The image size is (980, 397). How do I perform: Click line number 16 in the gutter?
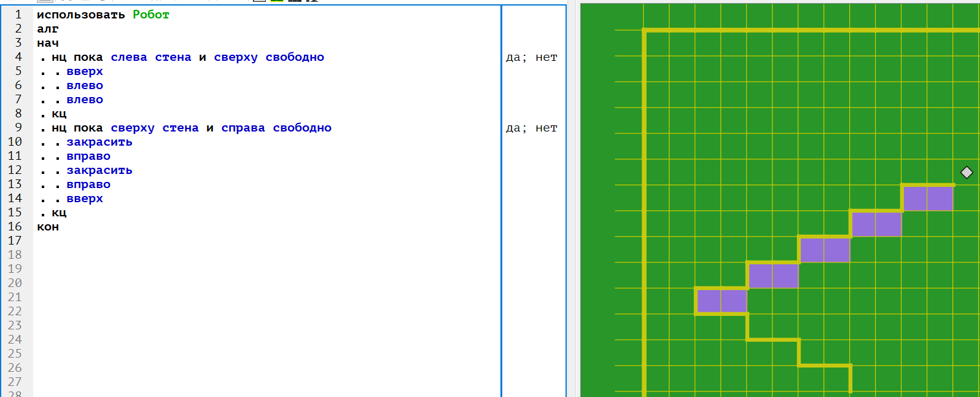(15, 226)
